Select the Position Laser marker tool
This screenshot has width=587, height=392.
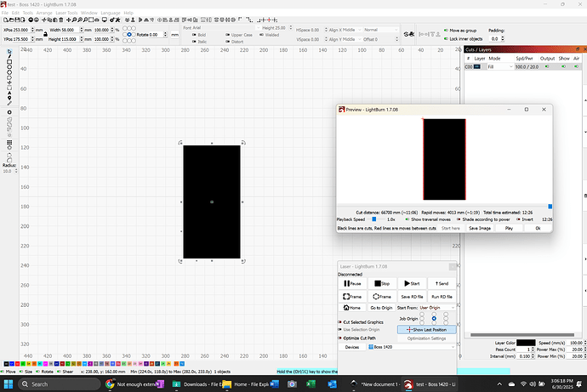point(9,98)
